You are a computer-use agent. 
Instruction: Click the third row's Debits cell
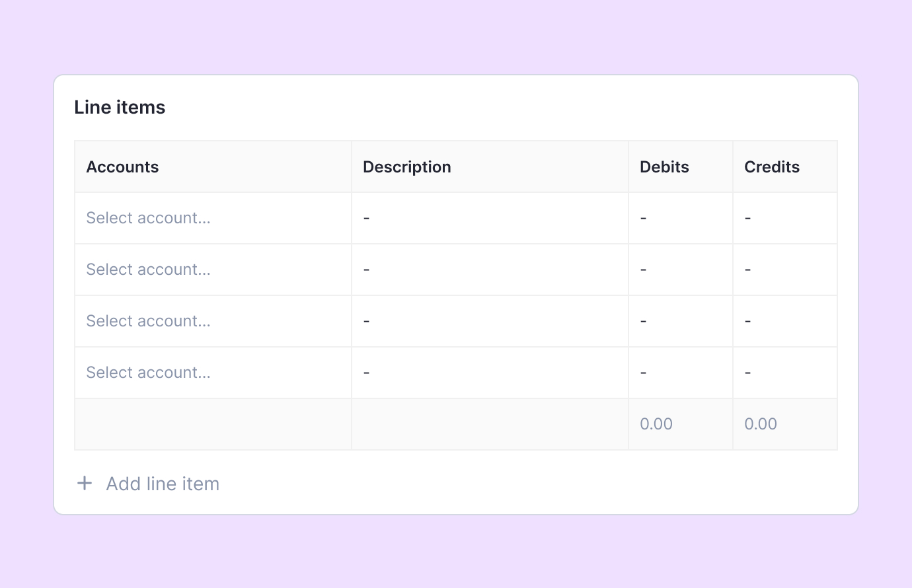[x=680, y=321]
